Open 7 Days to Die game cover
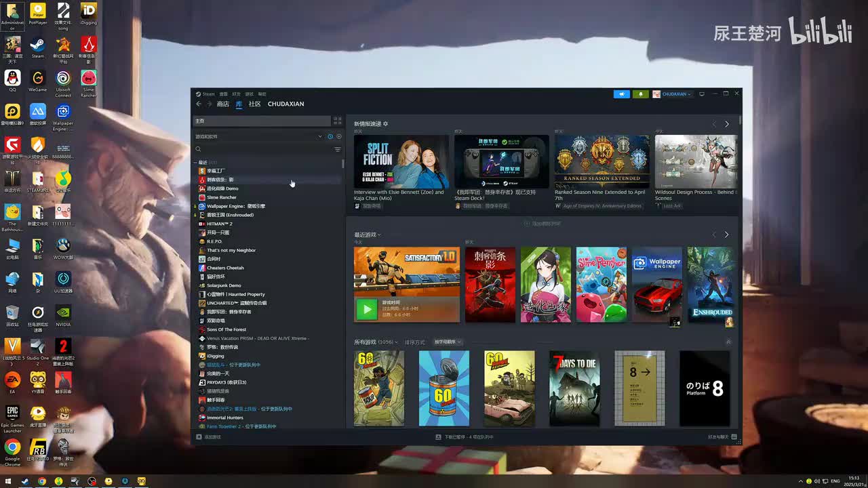This screenshot has width=868, height=488. (x=574, y=388)
